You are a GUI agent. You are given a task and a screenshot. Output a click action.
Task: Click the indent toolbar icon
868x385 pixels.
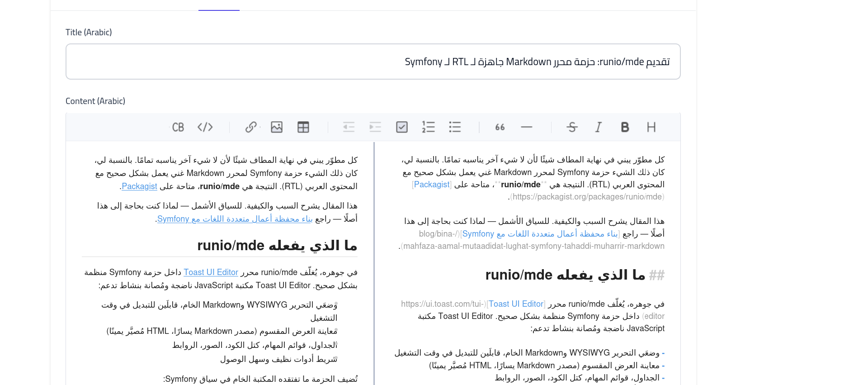click(375, 127)
